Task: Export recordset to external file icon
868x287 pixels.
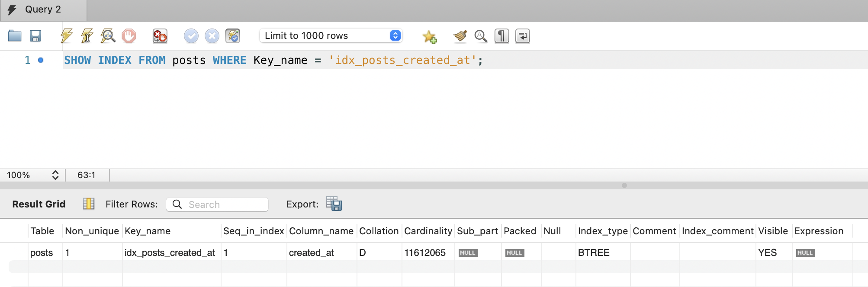Action: click(x=334, y=204)
